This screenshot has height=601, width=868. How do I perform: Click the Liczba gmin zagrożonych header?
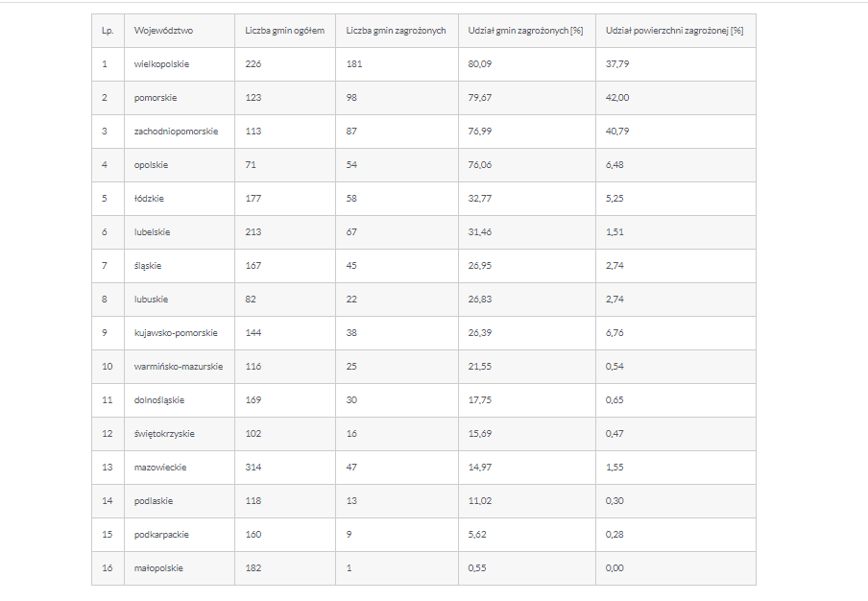[396, 31]
